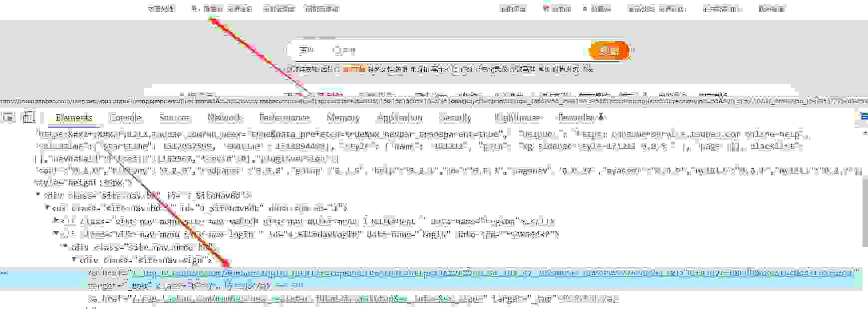Switch to the Network tab
This screenshot has width=868, height=309.
pos(225,118)
